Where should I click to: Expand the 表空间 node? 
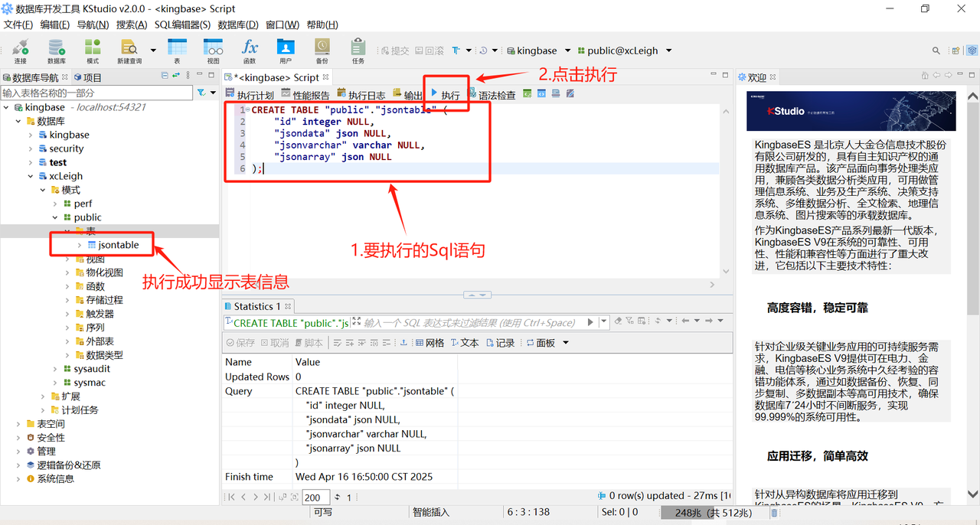click(x=19, y=424)
